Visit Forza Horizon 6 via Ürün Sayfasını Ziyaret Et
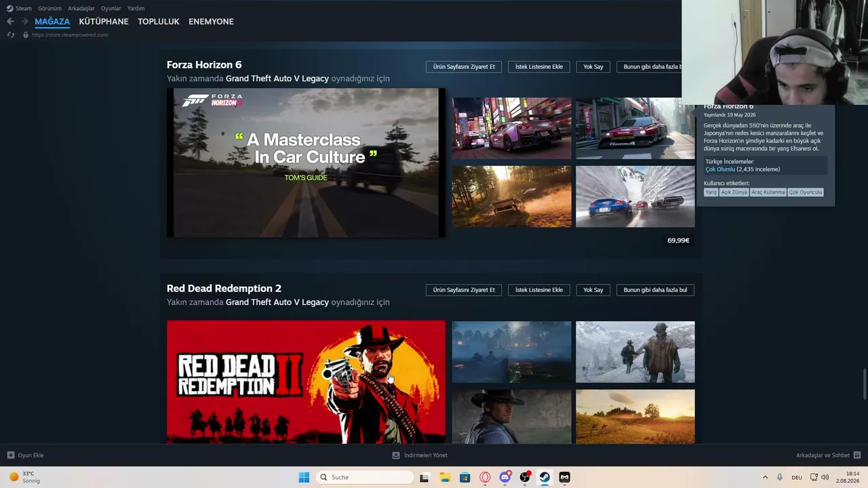Image resolution: width=868 pixels, height=488 pixels. click(x=464, y=66)
